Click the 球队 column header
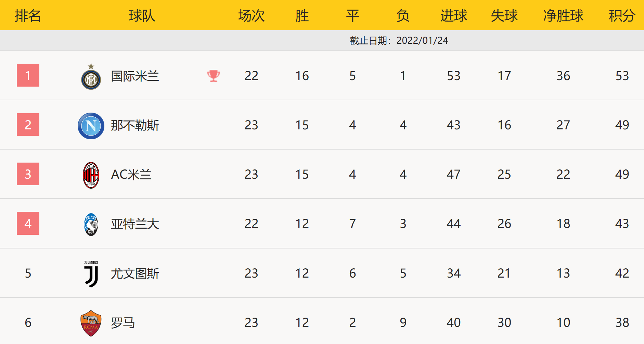Image resolution: width=644 pixels, height=344 pixels. (142, 16)
